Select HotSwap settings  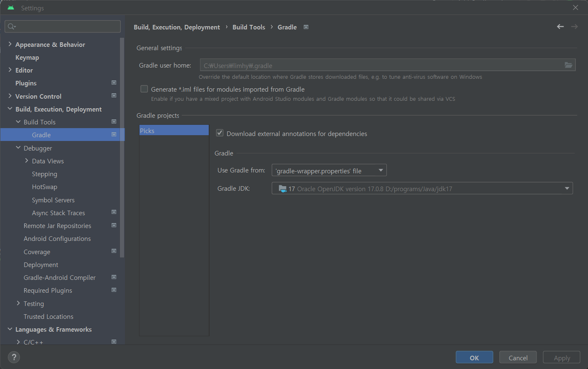click(x=44, y=187)
